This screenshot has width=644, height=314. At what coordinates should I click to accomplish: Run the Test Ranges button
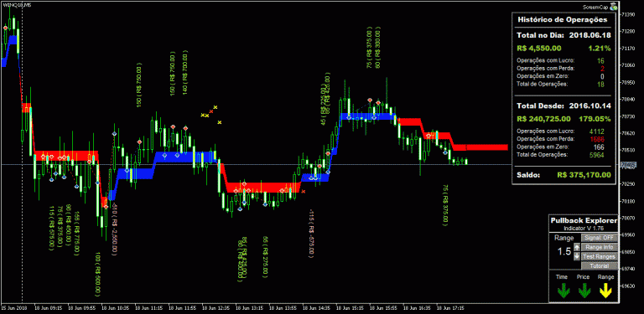pos(600,256)
